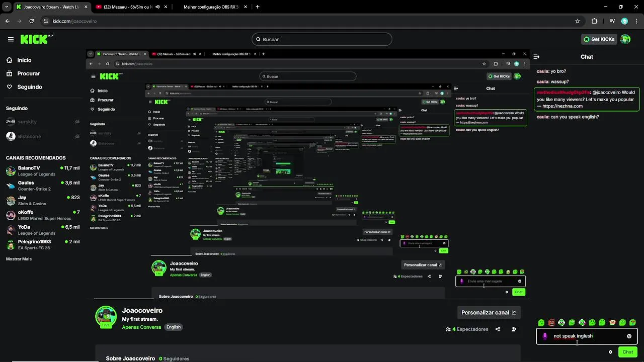Click the Buscar search field
The height and width of the screenshot is (362, 644).
pyautogui.click(x=322, y=39)
